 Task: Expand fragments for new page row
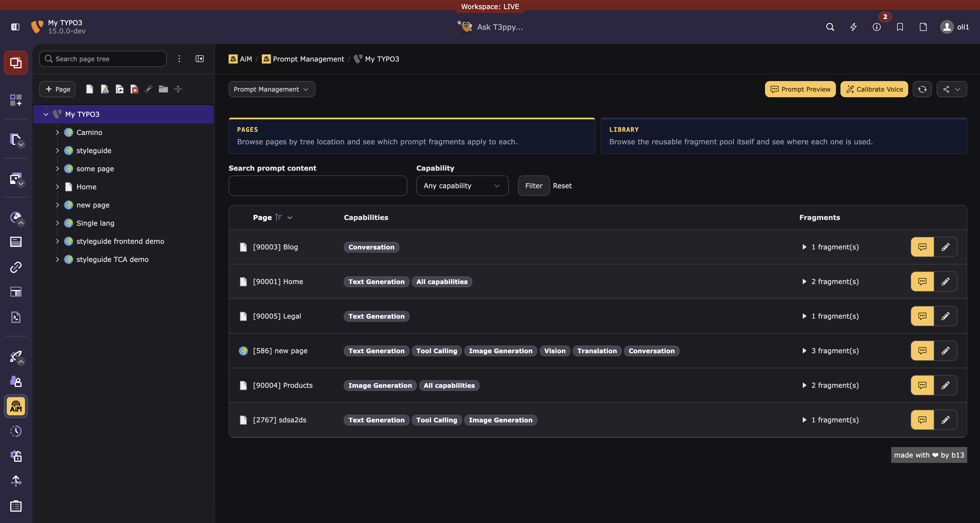[830, 351]
